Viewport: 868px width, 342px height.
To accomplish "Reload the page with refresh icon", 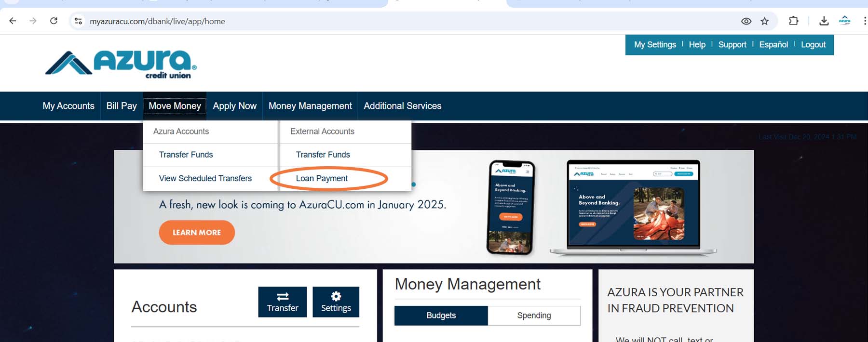I will 54,21.
